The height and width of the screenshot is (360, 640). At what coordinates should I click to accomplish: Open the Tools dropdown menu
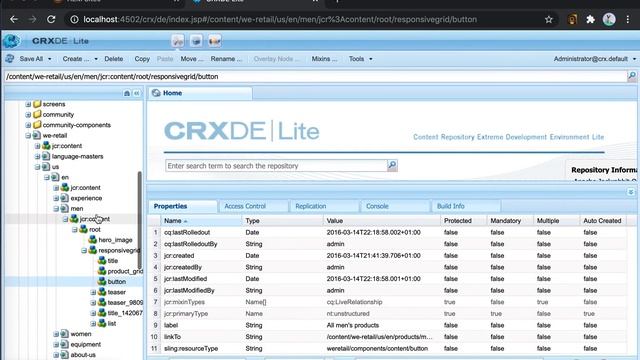(x=360, y=59)
